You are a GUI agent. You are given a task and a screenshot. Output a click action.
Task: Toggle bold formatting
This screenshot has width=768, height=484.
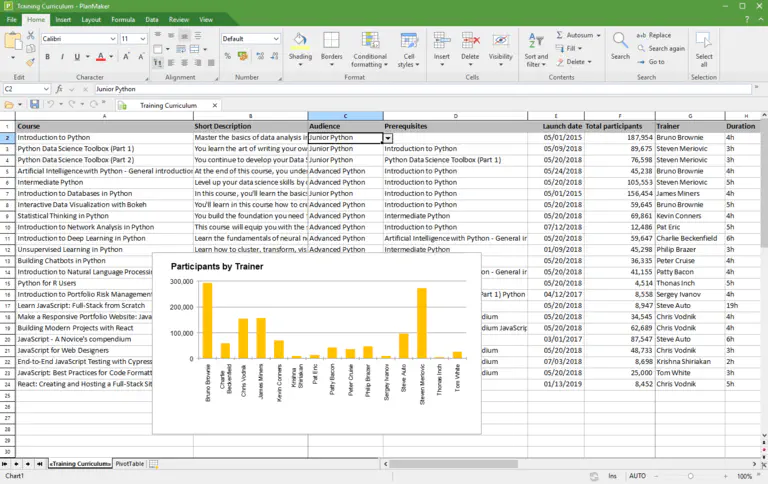click(47, 57)
